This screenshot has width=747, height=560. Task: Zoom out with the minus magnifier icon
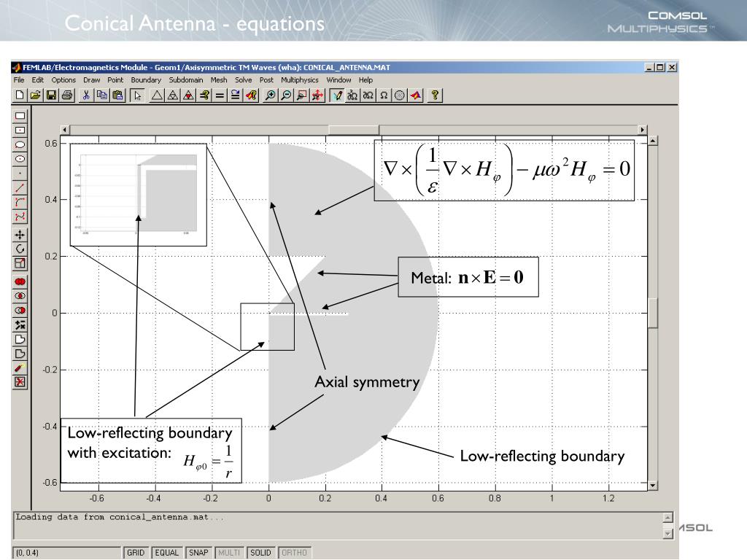tap(286, 96)
